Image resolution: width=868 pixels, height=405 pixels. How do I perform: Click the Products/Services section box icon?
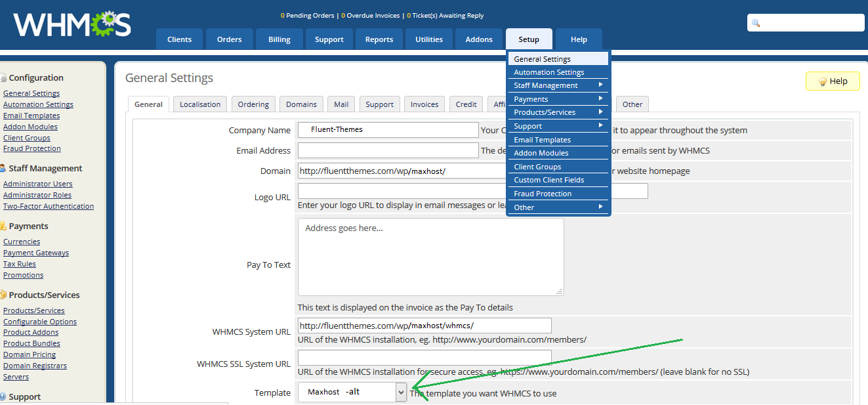click(3, 295)
